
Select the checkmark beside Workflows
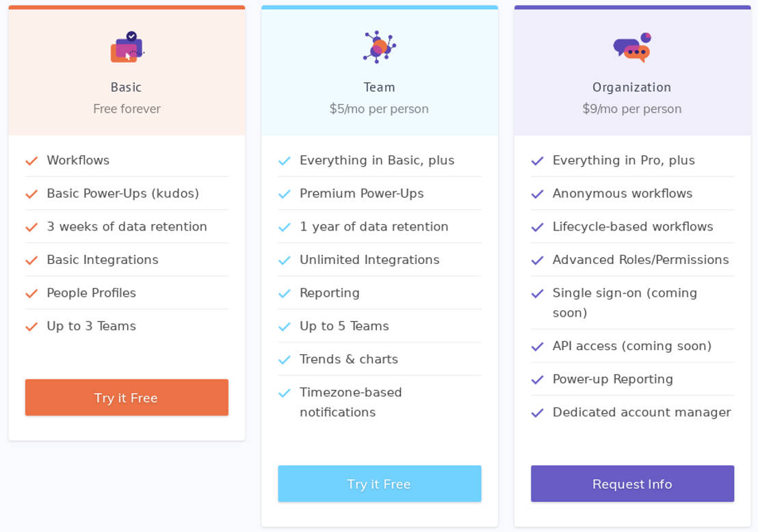[31, 160]
